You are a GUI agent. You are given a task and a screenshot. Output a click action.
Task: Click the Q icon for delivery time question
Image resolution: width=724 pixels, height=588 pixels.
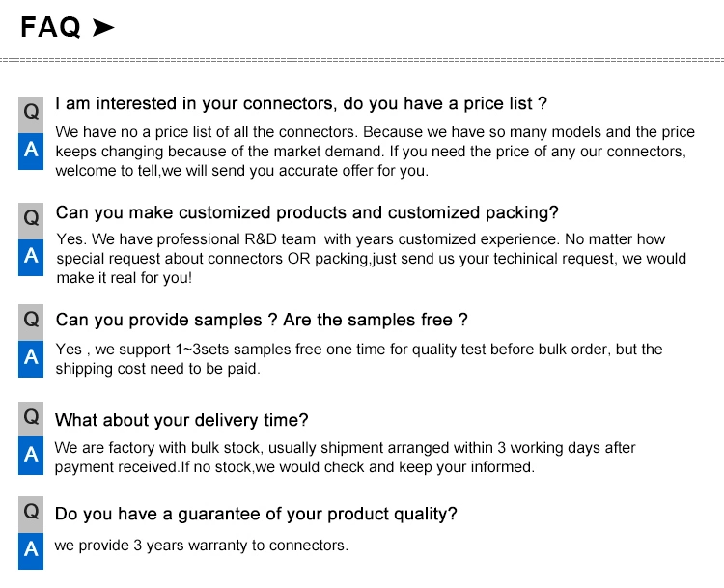(x=31, y=419)
